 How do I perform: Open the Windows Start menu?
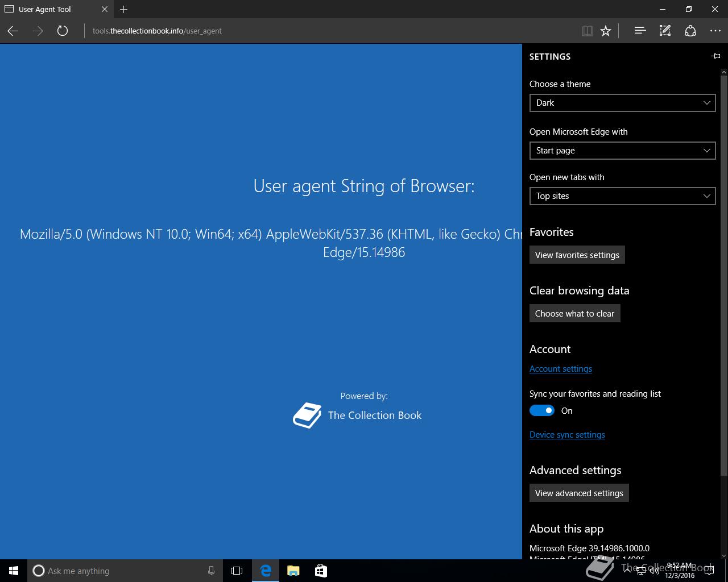(x=14, y=571)
